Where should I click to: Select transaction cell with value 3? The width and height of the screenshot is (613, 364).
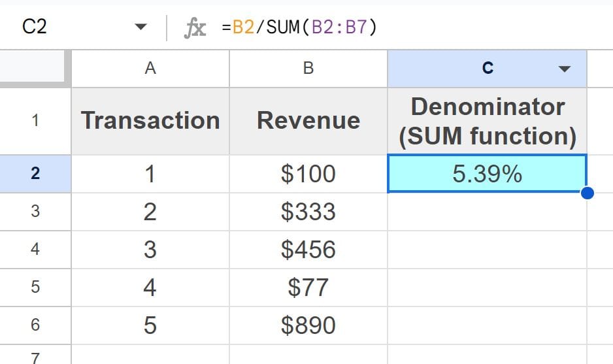pyautogui.click(x=150, y=250)
